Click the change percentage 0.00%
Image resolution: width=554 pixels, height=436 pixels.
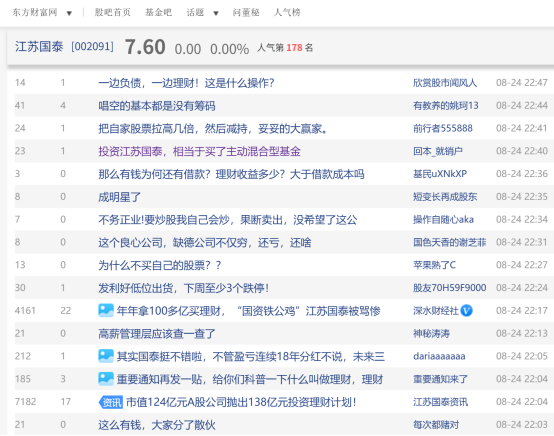[229, 49]
